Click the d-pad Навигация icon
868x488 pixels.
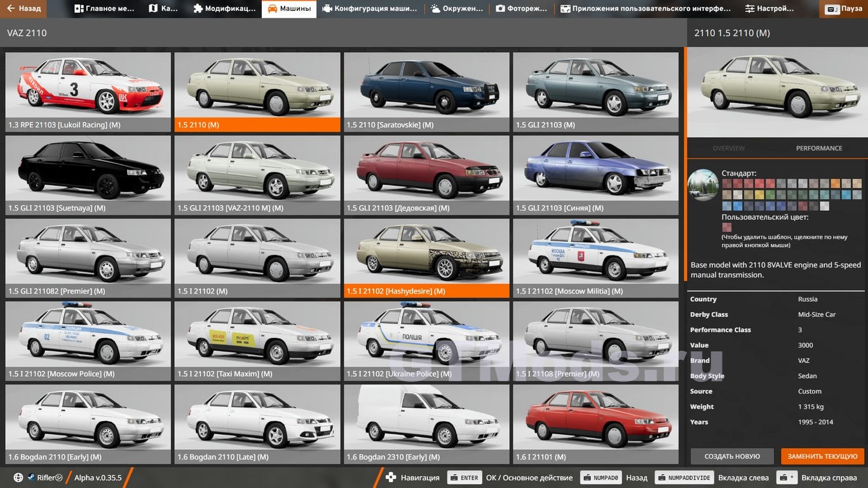(391, 477)
